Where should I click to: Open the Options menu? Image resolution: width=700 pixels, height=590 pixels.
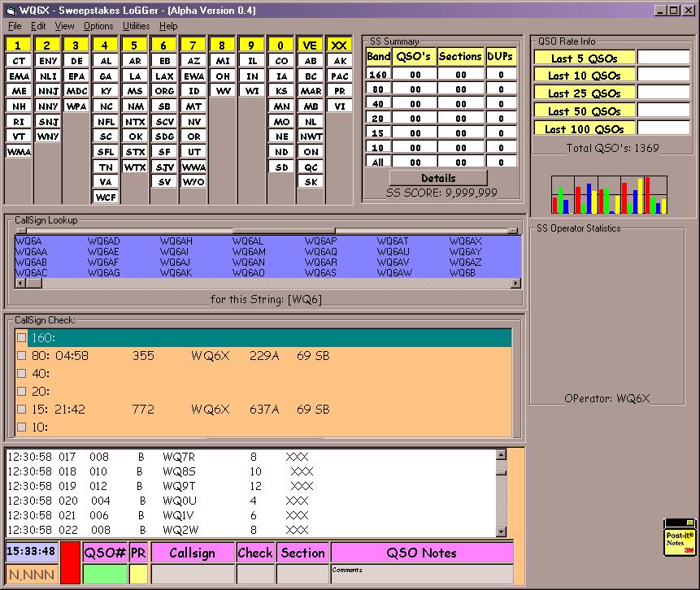pyautogui.click(x=98, y=26)
